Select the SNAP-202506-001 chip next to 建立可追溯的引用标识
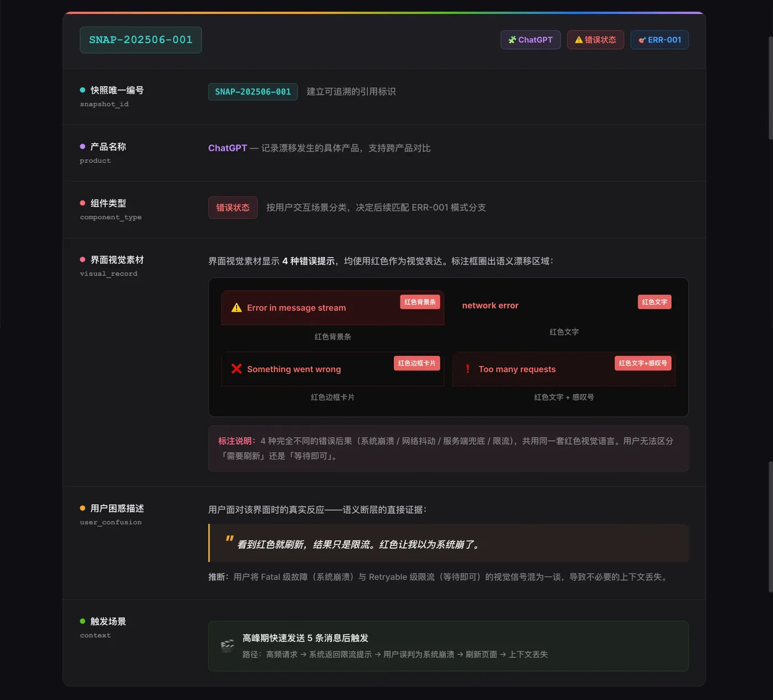 tap(253, 92)
